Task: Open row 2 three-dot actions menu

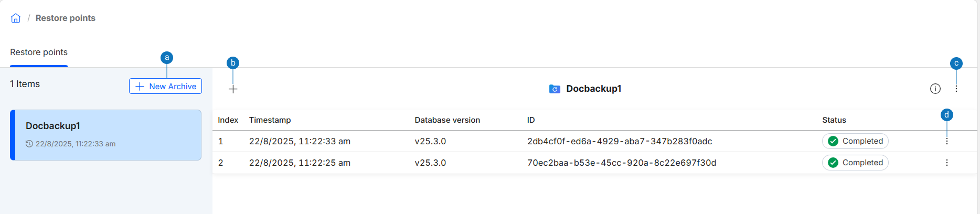Action: click(946, 163)
